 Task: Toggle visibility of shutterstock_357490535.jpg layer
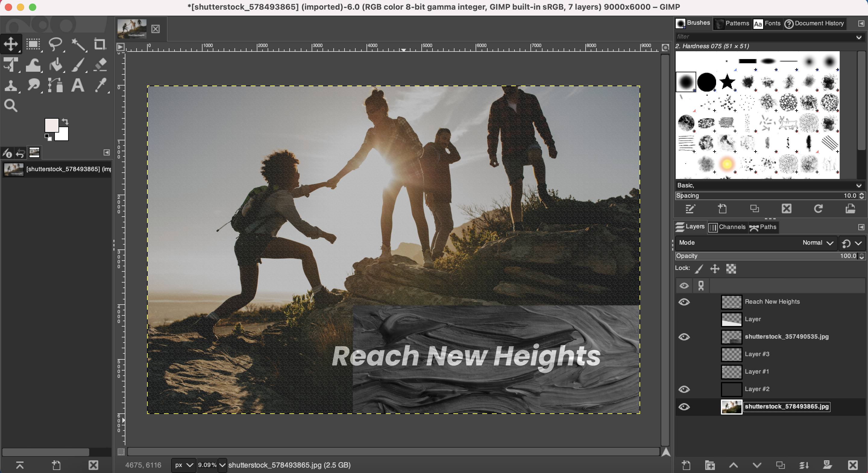684,336
